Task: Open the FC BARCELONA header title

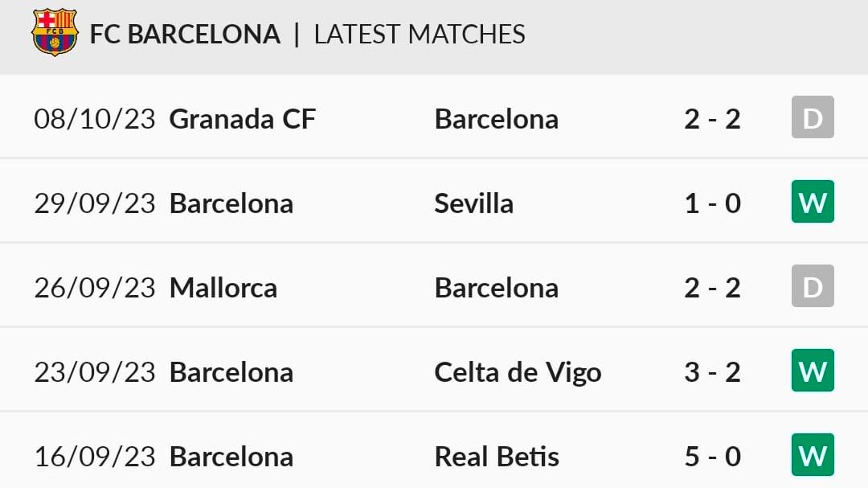Action: click(185, 35)
